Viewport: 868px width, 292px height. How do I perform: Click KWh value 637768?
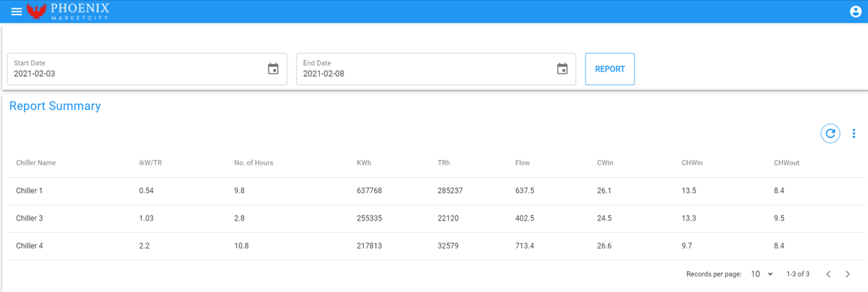click(x=369, y=190)
